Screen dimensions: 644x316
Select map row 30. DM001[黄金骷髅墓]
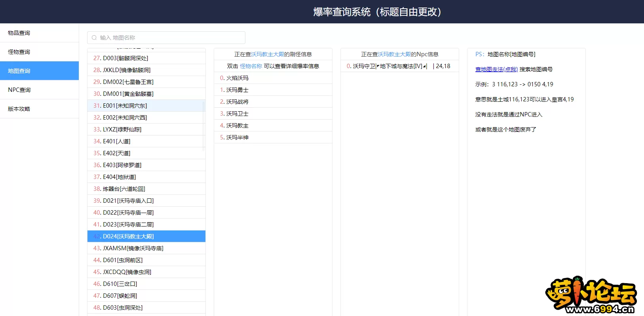tap(146, 94)
